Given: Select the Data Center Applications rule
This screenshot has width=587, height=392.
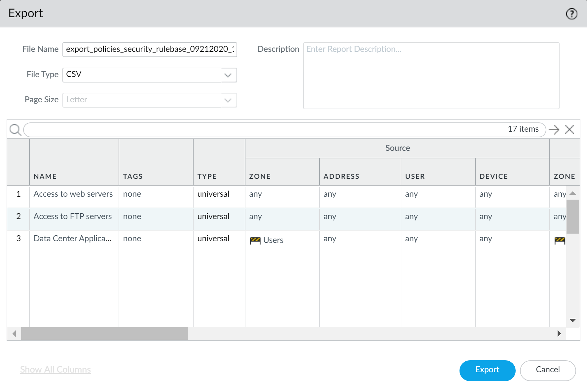Looking at the screenshot, I should click(x=72, y=238).
